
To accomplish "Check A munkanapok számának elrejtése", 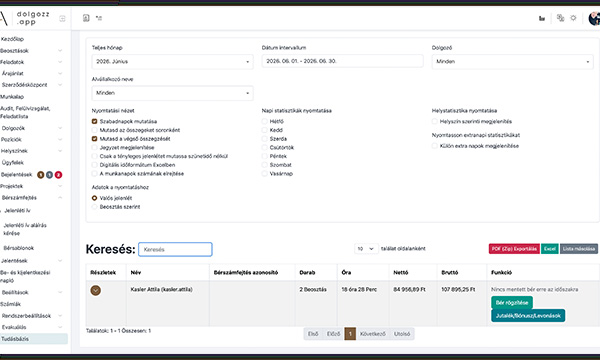I will [x=95, y=174].
